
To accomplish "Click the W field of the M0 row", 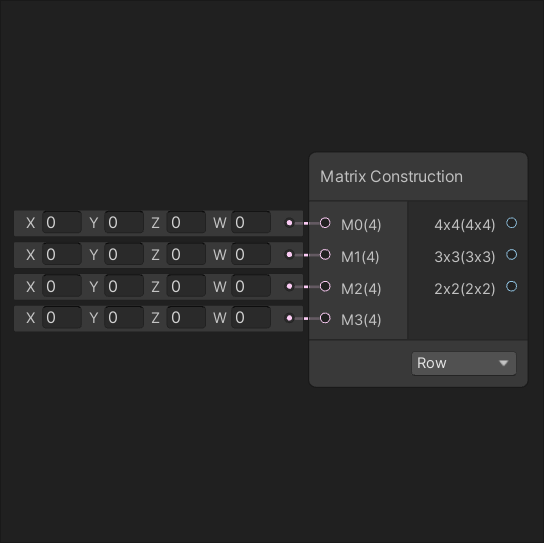I will tap(251, 222).
